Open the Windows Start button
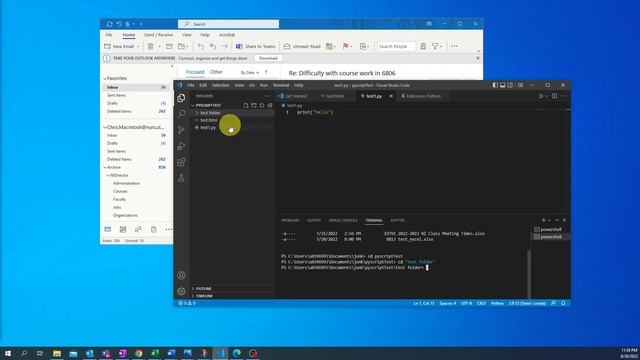Screen dimensions: 640x360 [x=8, y=353]
